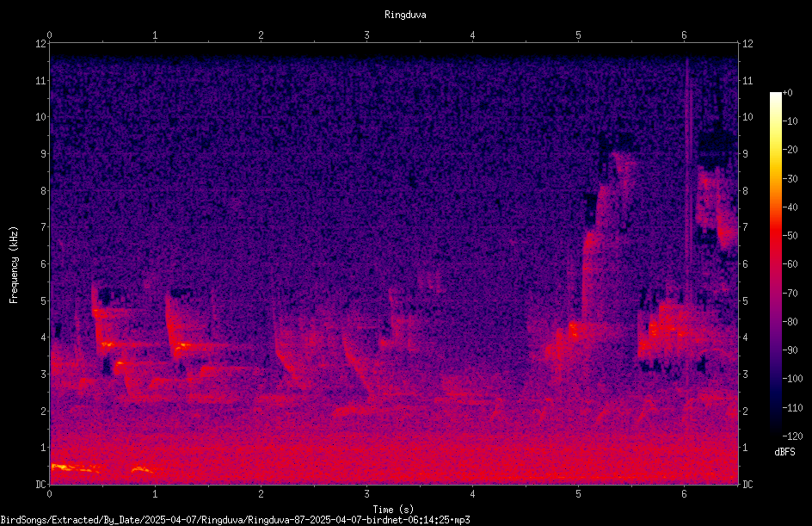Click the +0 label at the top of the color scale
Viewport: 812px width, 526px height.
pyautogui.click(x=787, y=93)
